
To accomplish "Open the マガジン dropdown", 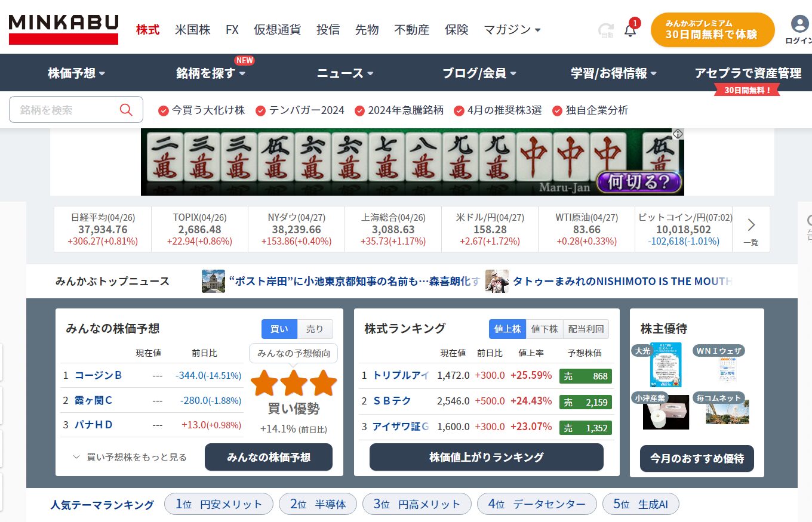I will pos(512,29).
